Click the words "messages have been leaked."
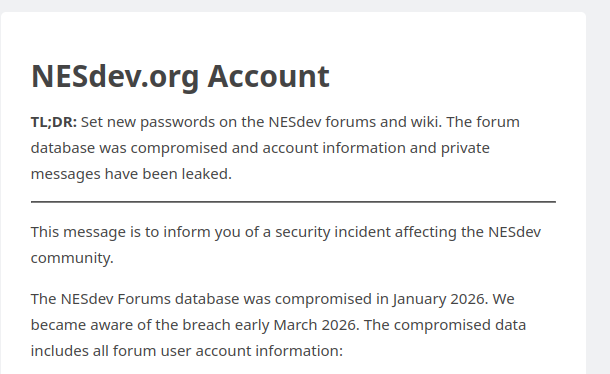The height and width of the screenshot is (374, 610). (131, 174)
